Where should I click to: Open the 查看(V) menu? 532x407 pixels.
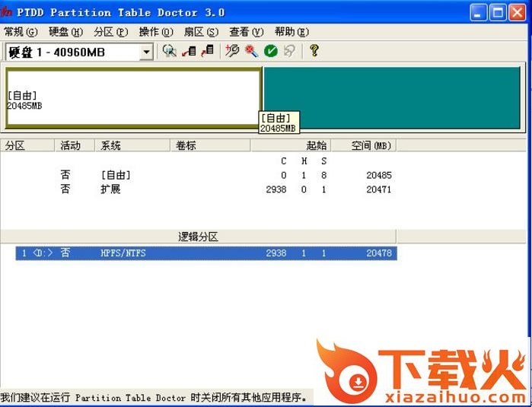click(246, 32)
